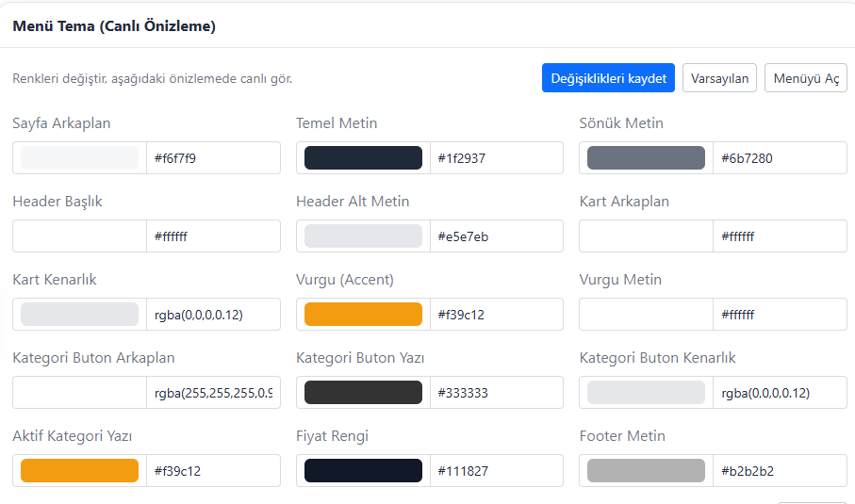Viewport: 855px width, 504px height.
Task: Click the Kategori Buton Yazı swatch
Action: click(x=363, y=393)
